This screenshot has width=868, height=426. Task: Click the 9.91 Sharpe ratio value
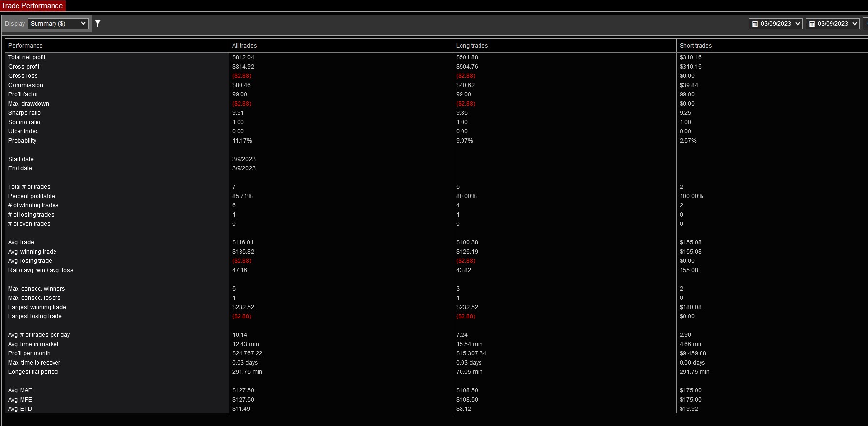(x=238, y=113)
